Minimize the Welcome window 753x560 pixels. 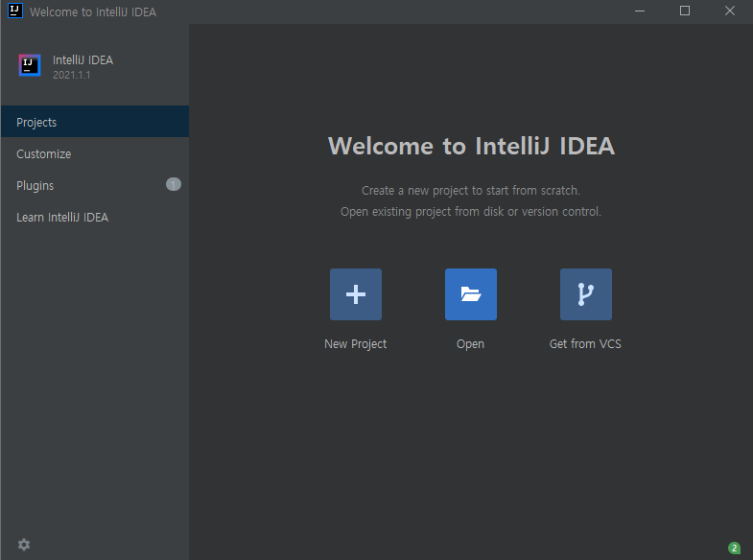[x=640, y=12]
